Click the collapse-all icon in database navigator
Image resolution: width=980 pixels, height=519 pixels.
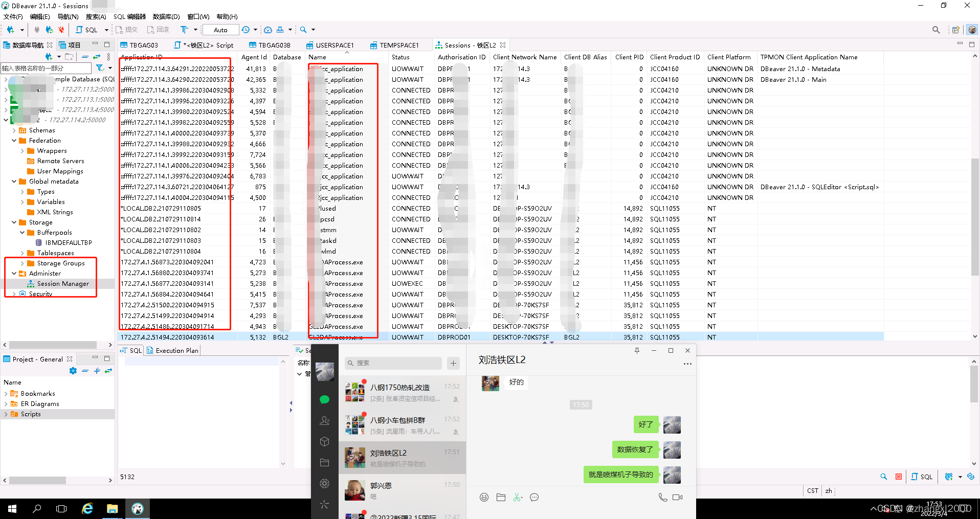click(85, 56)
